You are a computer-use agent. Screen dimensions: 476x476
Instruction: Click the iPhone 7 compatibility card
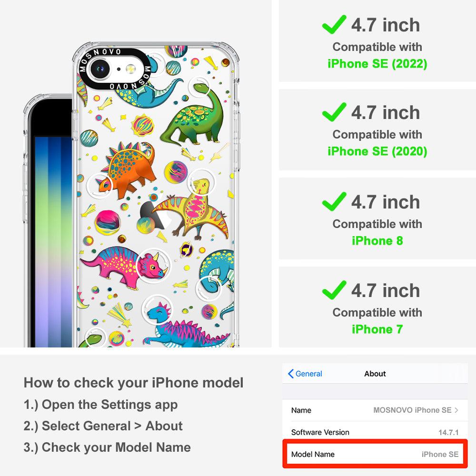[x=377, y=307]
